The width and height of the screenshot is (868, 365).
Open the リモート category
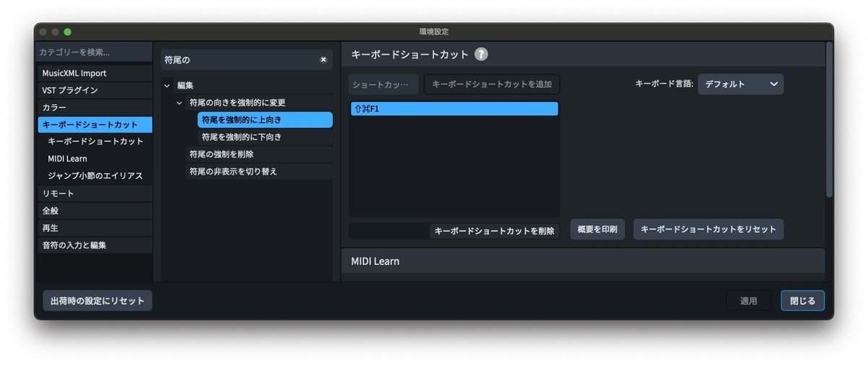[95, 193]
